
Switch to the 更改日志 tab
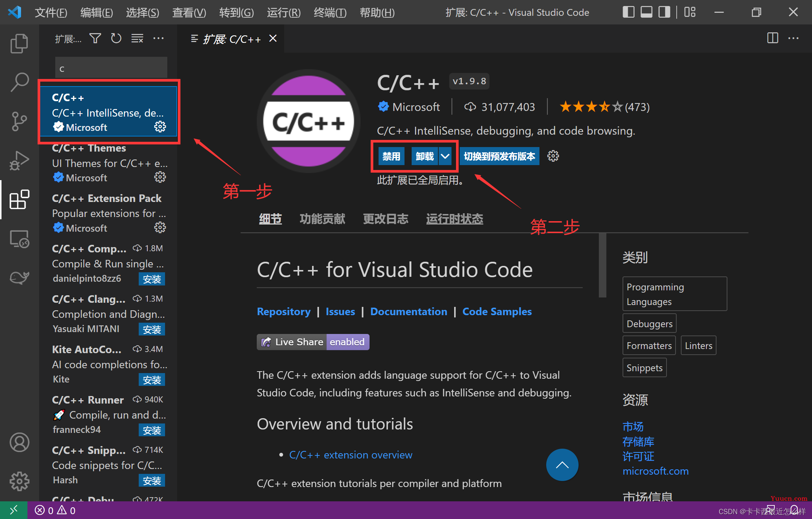coord(385,219)
